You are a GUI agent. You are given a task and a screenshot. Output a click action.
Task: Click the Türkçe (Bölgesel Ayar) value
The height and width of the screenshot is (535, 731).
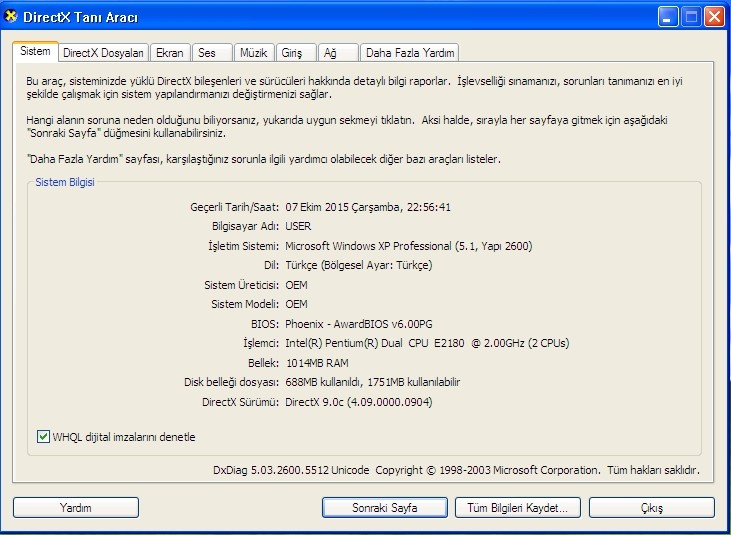point(359,265)
